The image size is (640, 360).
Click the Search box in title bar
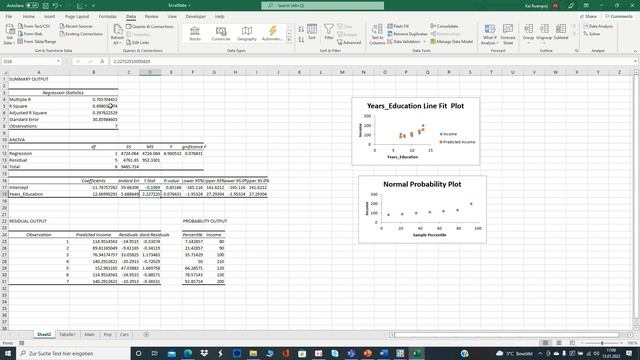pyautogui.click(x=322, y=6)
